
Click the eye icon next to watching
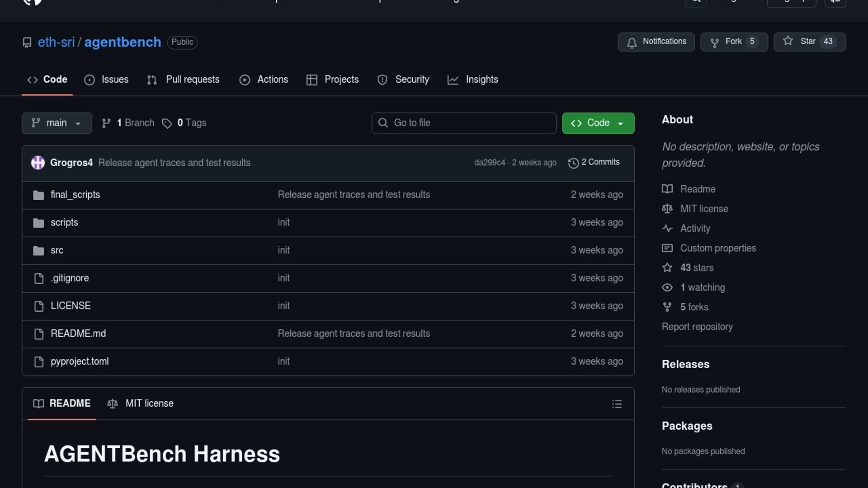[667, 287]
